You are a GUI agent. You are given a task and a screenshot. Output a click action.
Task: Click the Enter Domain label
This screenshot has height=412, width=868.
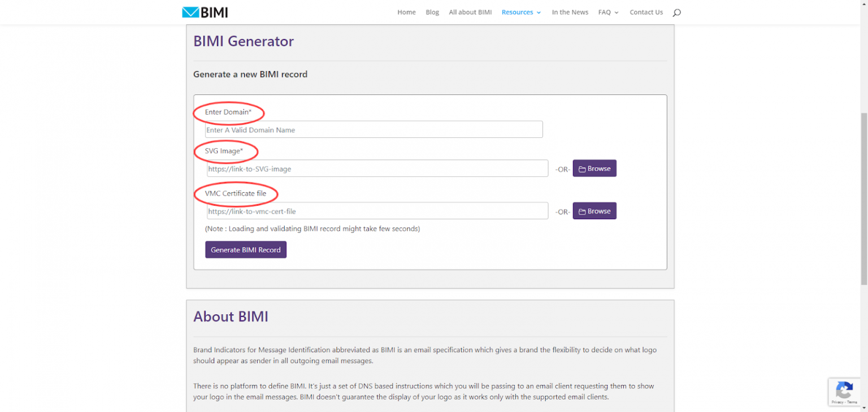228,112
